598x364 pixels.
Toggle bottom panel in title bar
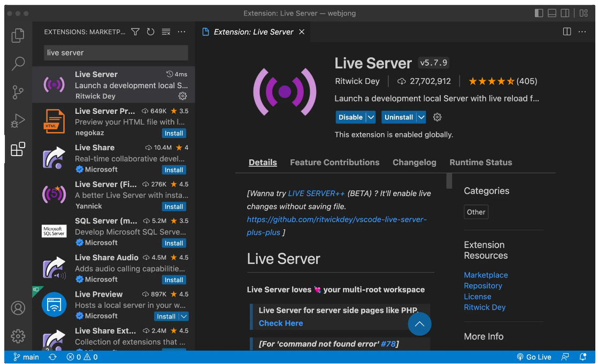tap(552, 13)
